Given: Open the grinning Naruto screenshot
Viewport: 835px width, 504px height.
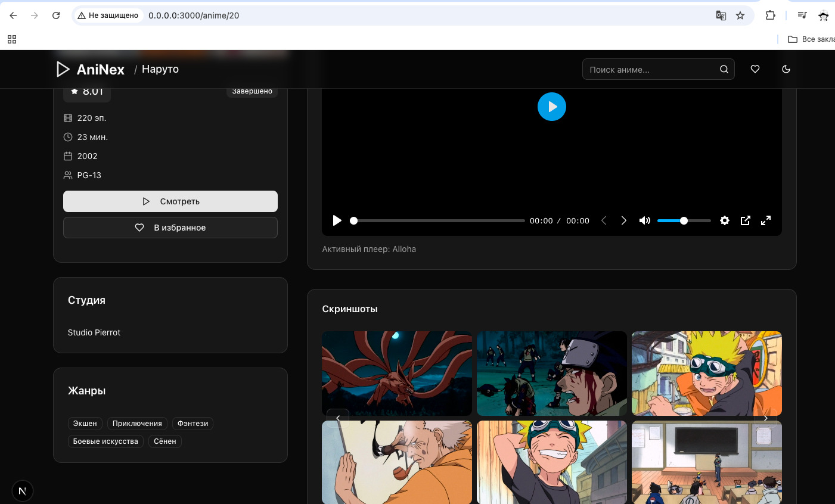Looking at the screenshot, I should point(552,462).
